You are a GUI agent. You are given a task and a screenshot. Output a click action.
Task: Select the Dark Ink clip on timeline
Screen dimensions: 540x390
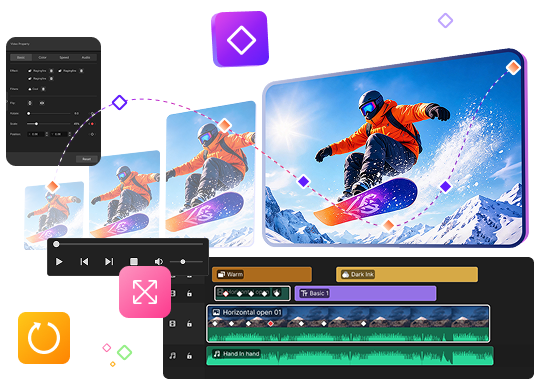pyautogui.click(x=407, y=275)
